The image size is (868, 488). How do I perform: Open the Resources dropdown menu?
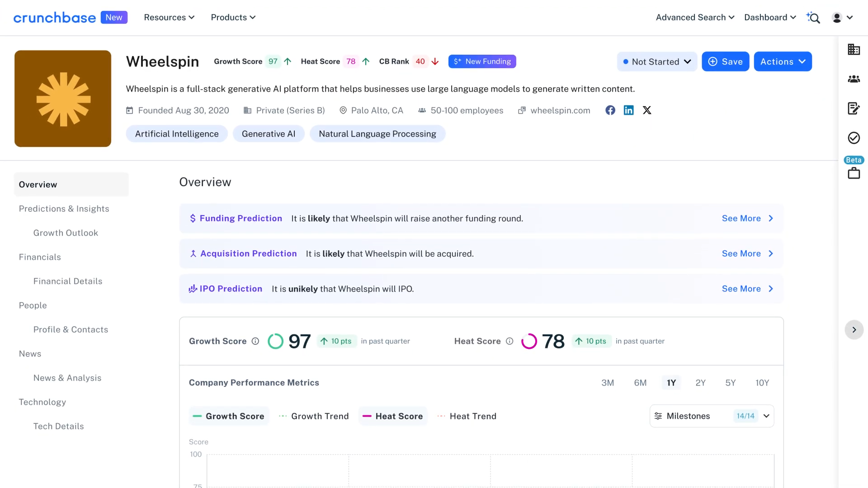click(x=169, y=18)
